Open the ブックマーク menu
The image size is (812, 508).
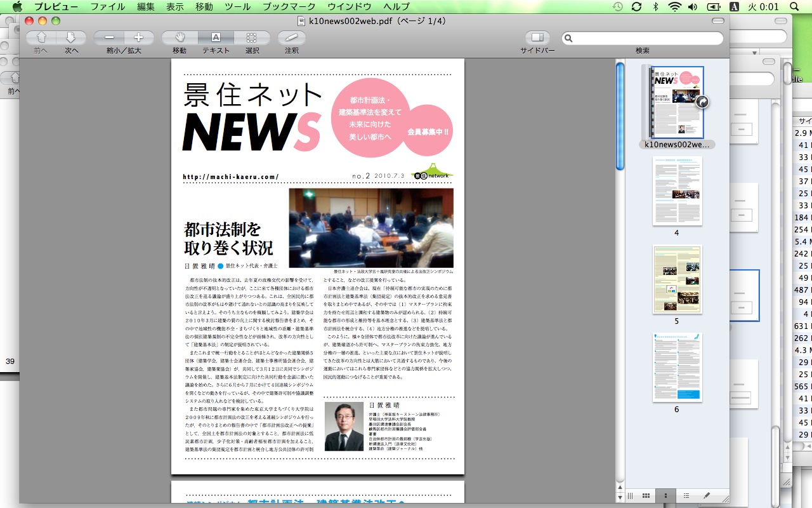(289, 7)
